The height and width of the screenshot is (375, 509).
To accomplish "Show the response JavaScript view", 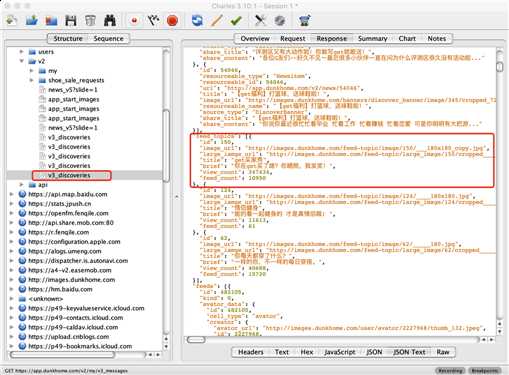I will [340, 352].
